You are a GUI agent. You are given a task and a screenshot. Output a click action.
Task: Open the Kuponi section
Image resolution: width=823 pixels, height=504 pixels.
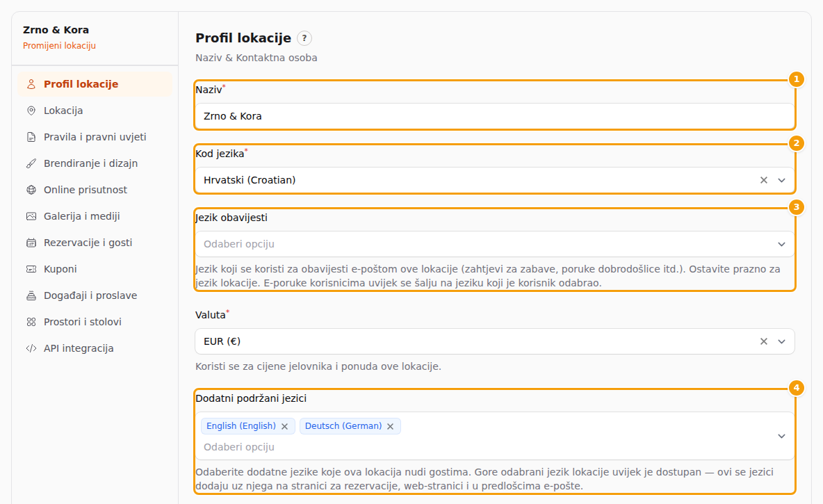[95, 269]
